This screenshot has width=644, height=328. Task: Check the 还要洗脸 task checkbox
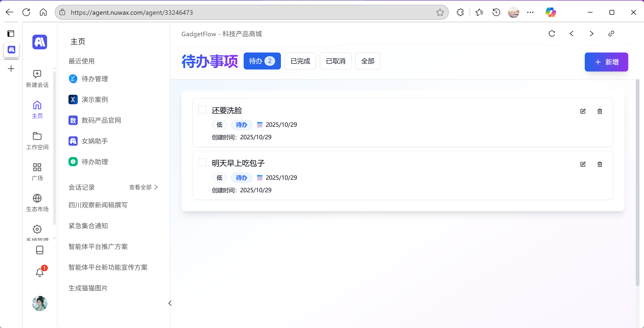tap(202, 109)
